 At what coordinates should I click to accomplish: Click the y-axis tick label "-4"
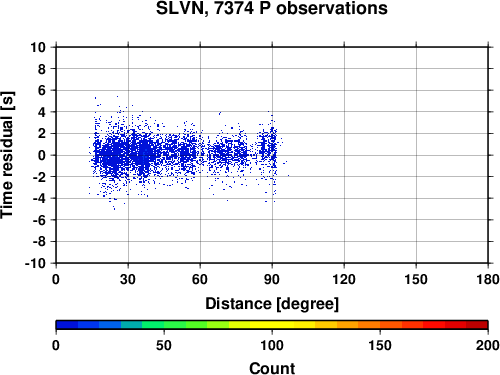tap(39, 198)
